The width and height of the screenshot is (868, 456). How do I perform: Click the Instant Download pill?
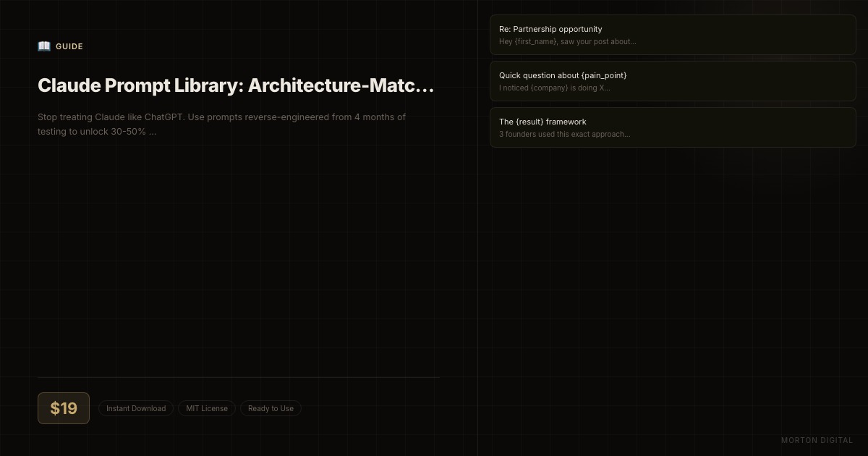pyautogui.click(x=136, y=408)
